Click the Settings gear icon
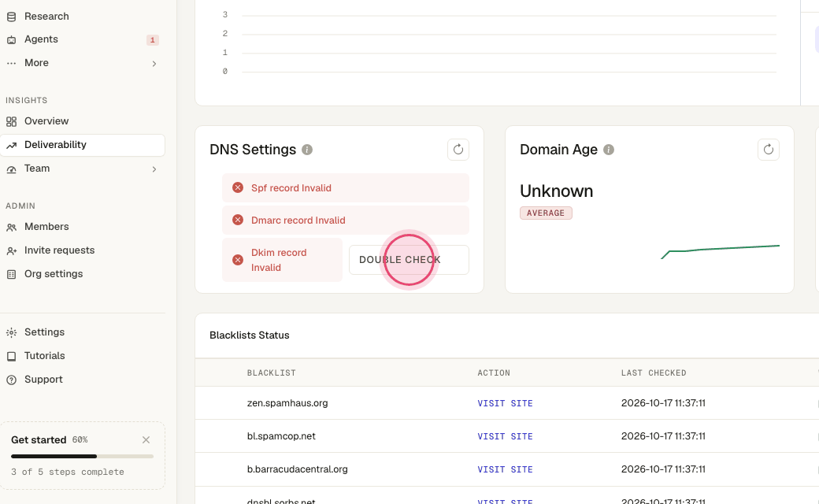 click(12, 332)
